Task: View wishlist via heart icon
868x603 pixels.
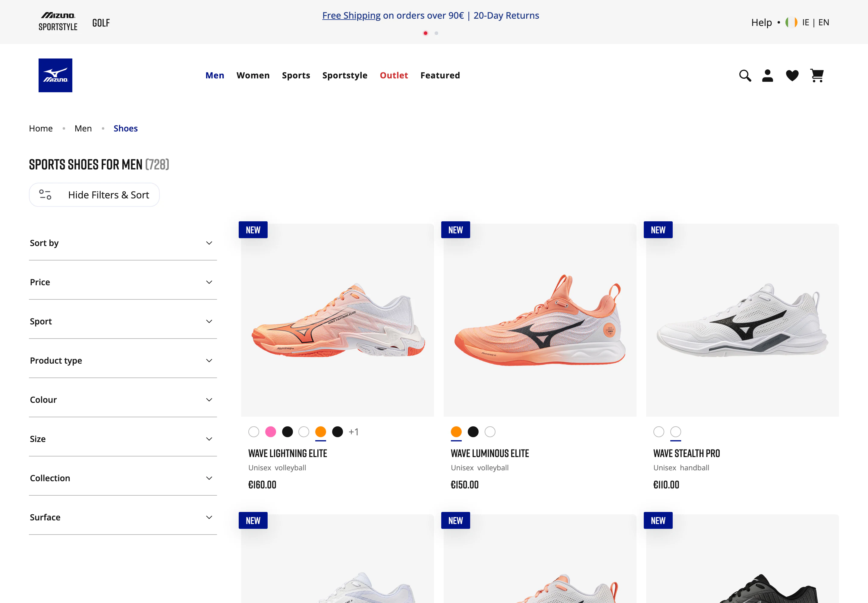Action: point(792,76)
